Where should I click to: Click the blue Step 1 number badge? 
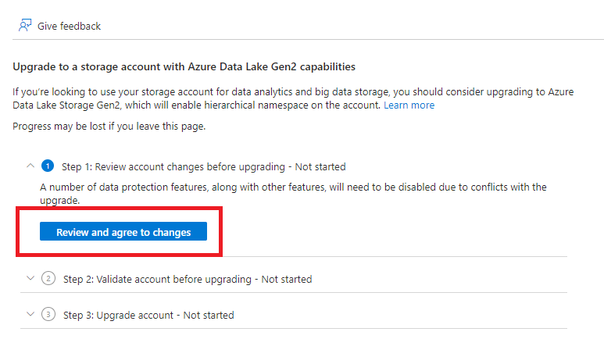pos(48,166)
